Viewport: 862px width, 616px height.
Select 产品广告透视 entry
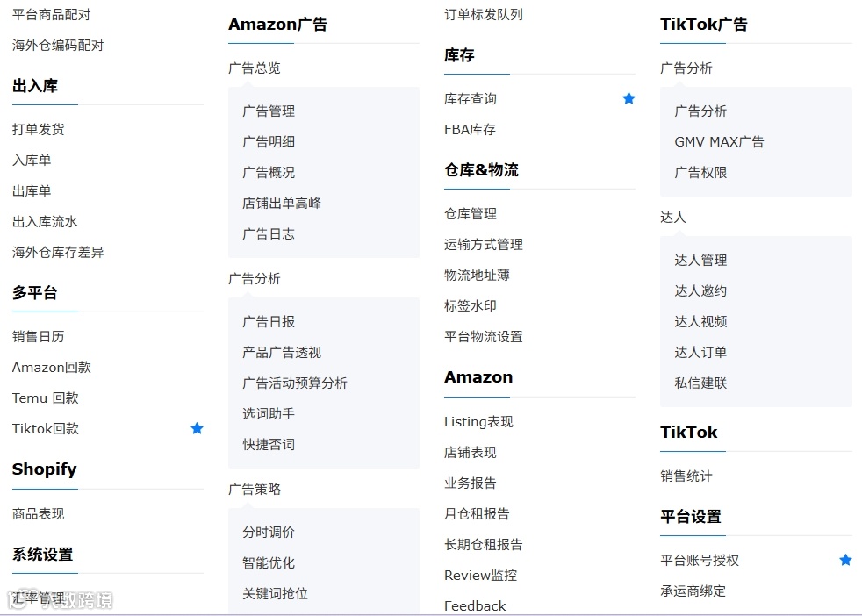tap(282, 352)
